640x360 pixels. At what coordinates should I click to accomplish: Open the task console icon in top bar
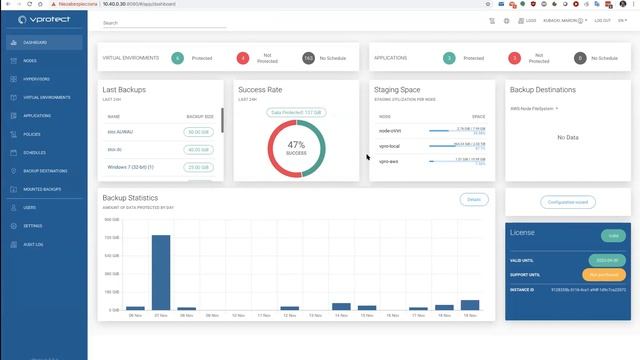[x=492, y=21]
